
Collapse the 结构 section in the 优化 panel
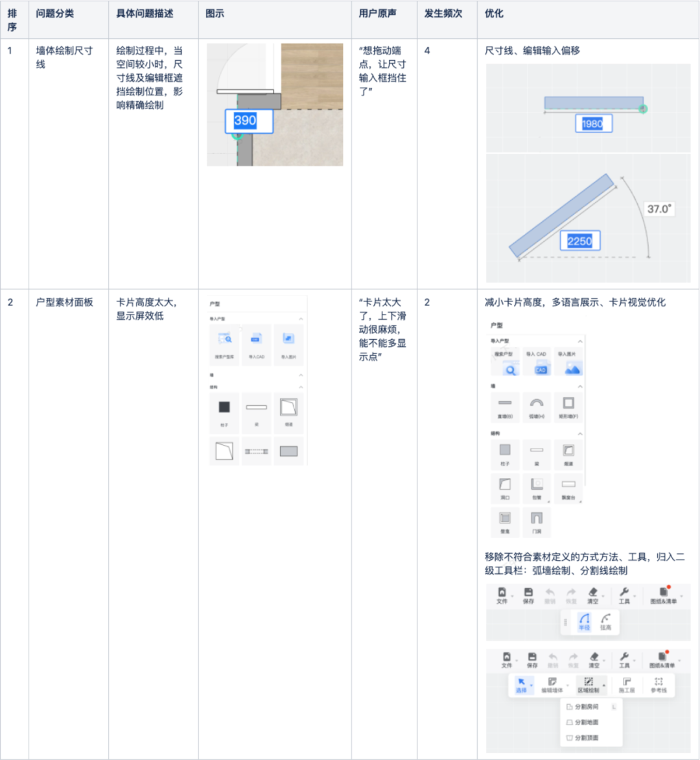[580, 433]
